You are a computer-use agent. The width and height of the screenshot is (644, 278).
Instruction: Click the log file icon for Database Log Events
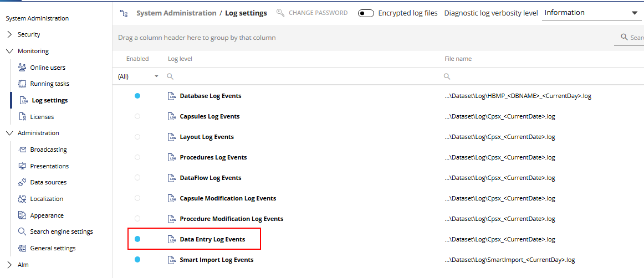click(172, 96)
